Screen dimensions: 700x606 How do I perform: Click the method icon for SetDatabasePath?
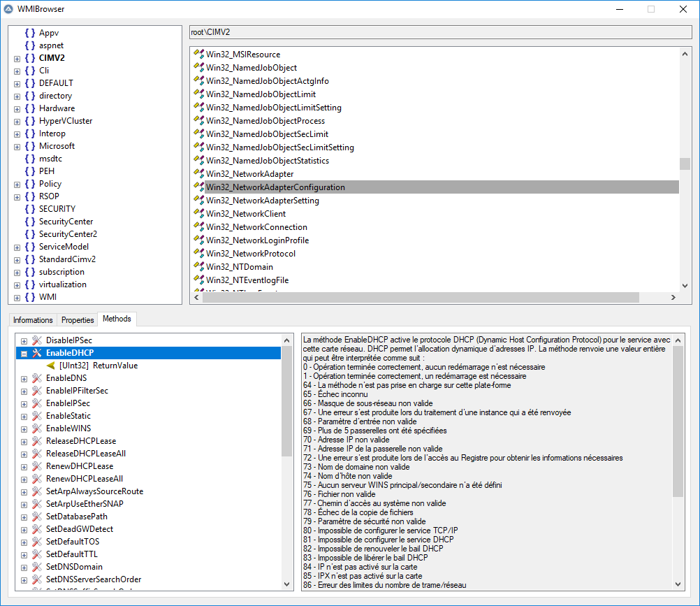coord(37,517)
